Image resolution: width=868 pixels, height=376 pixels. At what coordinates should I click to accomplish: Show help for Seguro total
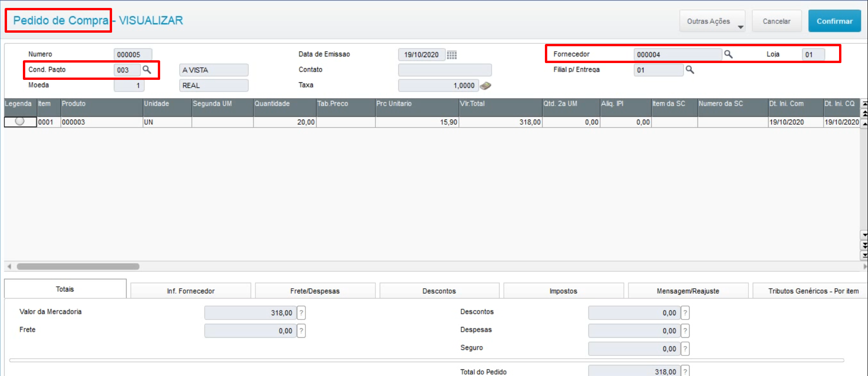tap(685, 348)
